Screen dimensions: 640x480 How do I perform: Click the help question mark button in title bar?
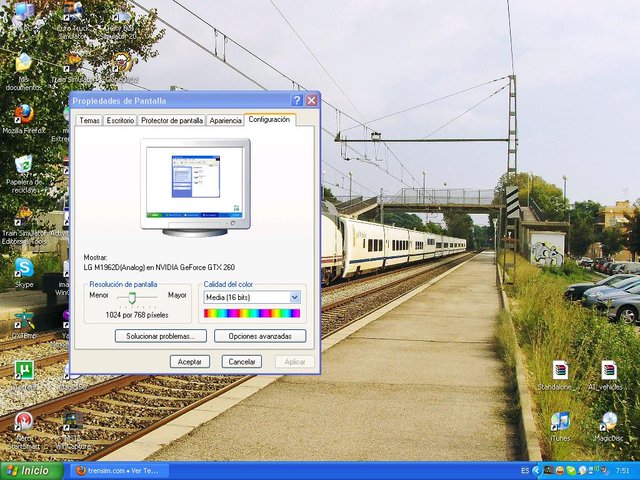pos(297,101)
